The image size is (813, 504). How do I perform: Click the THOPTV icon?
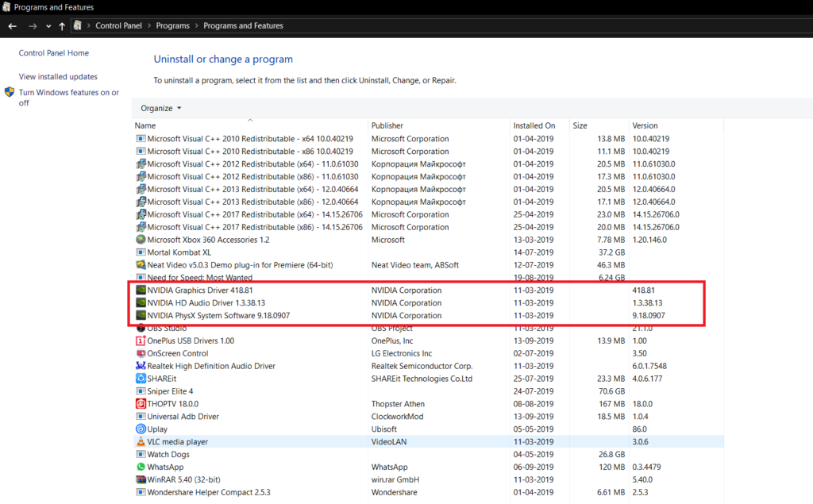click(141, 403)
